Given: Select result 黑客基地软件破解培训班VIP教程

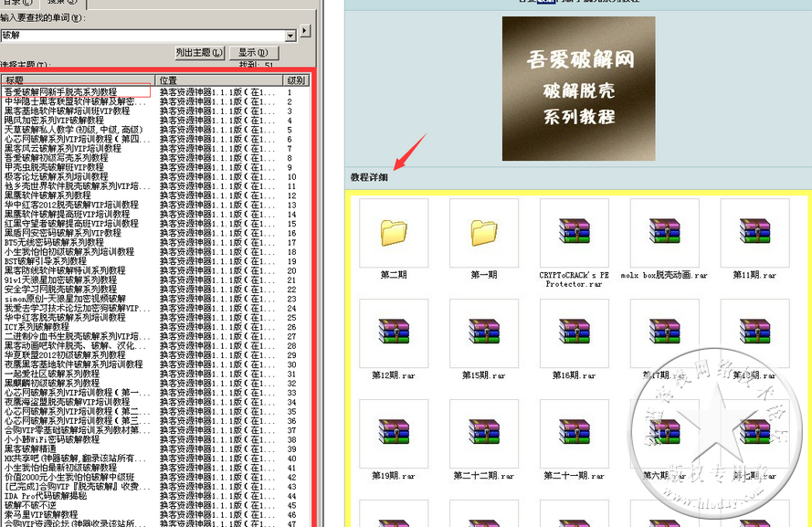Looking at the screenshot, I should click(68, 111).
